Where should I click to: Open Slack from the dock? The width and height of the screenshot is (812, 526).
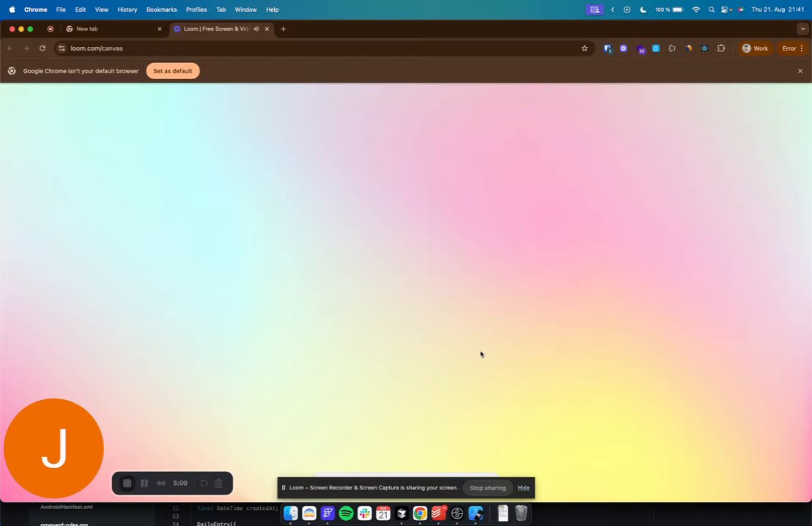pyautogui.click(x=364, y=513)
